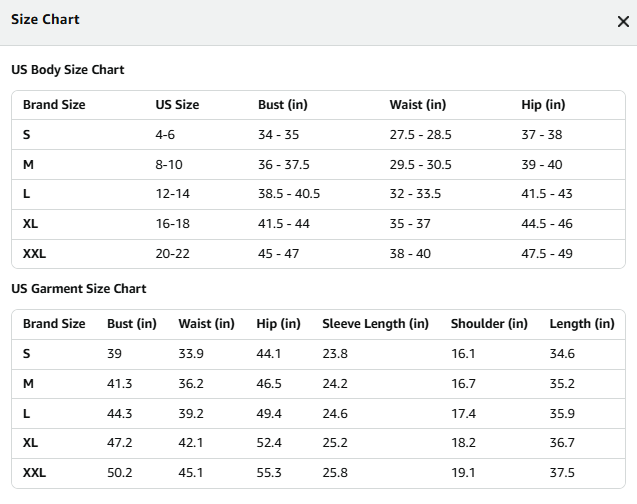Click the Waist (in) header in body chart
The height and width of the screenshot is (504, 637).
[x=418, y=105]
